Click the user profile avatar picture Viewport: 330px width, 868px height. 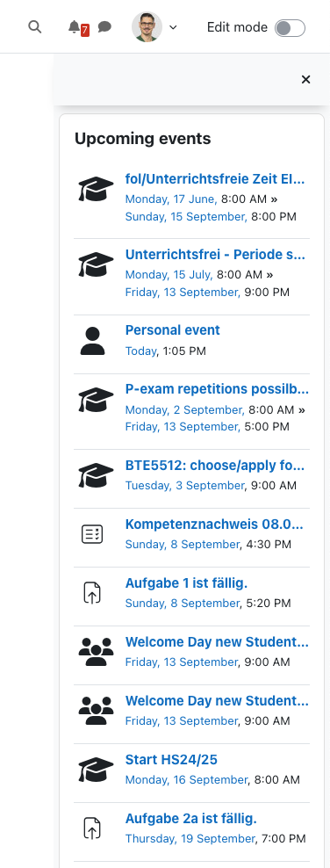[x=147, y=27]
